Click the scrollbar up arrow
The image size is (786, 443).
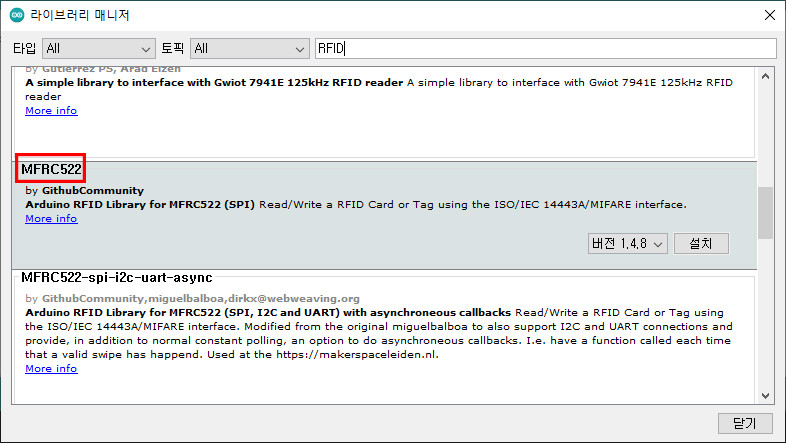[x=765, y=76]
